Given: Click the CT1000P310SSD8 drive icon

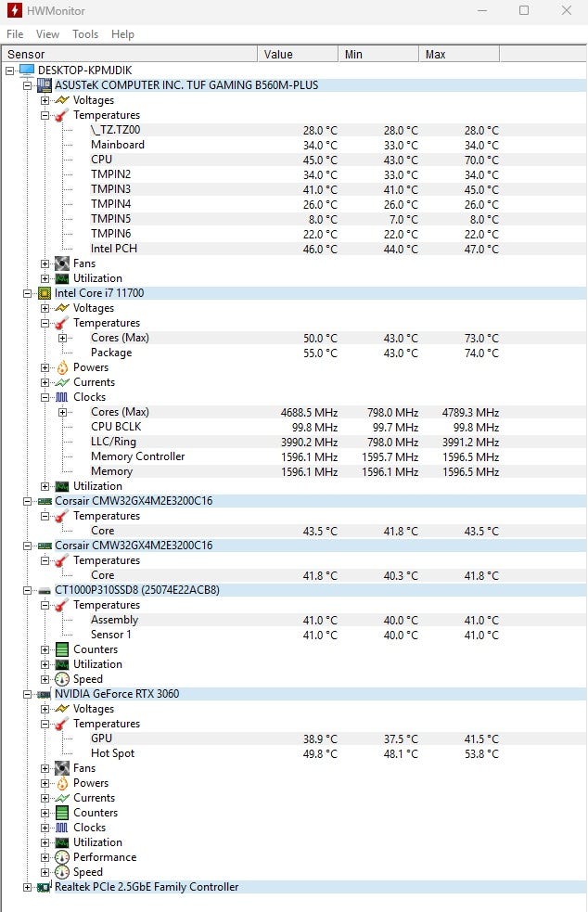Looking at the screenshot, I should pyautogui.click(x=45, y=590).
